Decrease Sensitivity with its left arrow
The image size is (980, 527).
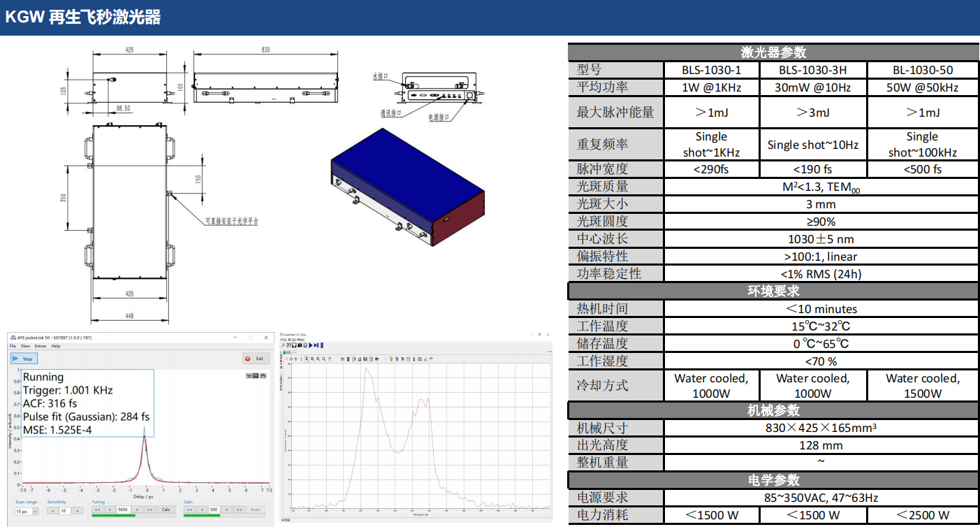(52, 511)
